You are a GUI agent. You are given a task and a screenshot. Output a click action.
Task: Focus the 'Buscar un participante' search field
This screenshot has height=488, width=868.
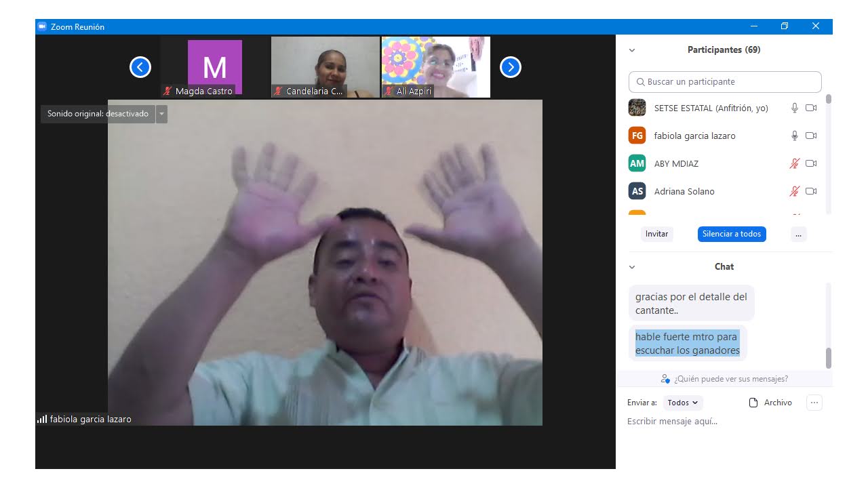tap(725, 82)
